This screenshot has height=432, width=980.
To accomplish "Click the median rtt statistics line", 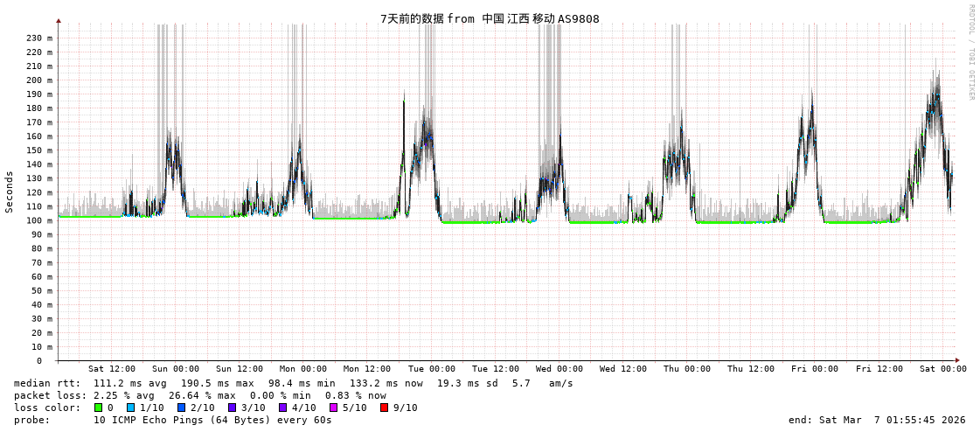I will [x=294, y=383].
